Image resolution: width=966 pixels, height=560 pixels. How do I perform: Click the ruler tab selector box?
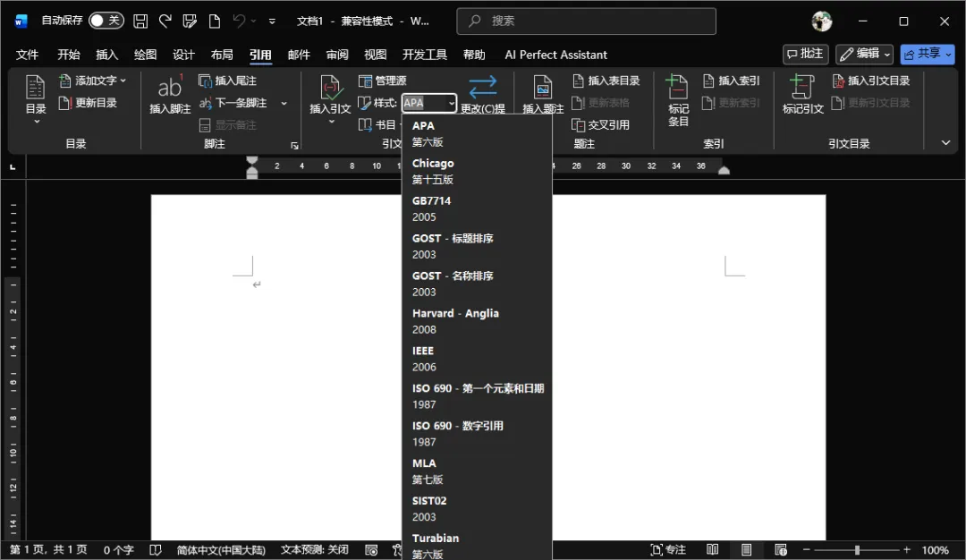pyautogui.click(x=13, y=166)
